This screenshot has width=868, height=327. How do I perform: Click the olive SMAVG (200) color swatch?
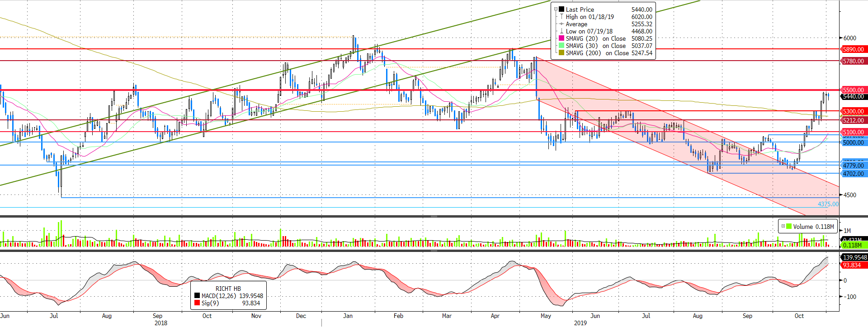click(x=561, y=53)
